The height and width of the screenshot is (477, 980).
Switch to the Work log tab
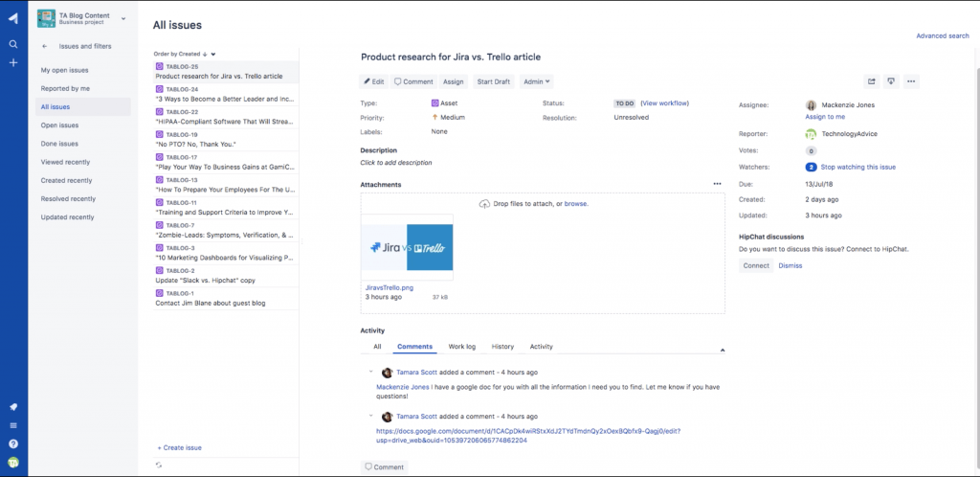coord(462,347)
